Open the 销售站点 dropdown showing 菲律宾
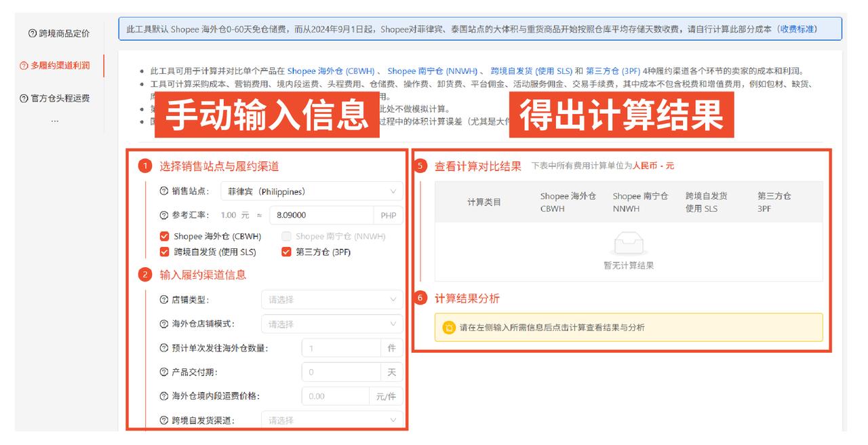Screen dimensions: 868x445 coord(312,191)
